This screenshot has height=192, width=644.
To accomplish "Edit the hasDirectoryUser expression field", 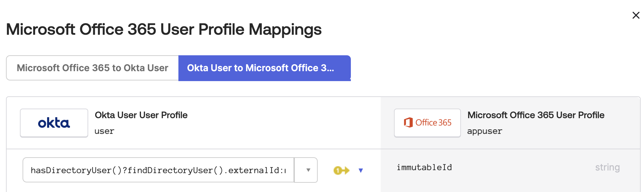I will pos(159,170).
